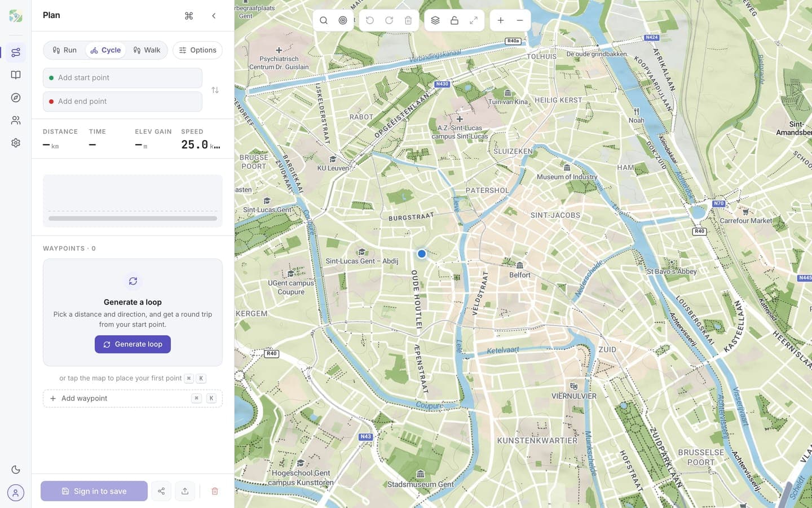This screenshot has width=812, height=508.
Task: Select the Walk activity mode
Action: pos(147,50)
